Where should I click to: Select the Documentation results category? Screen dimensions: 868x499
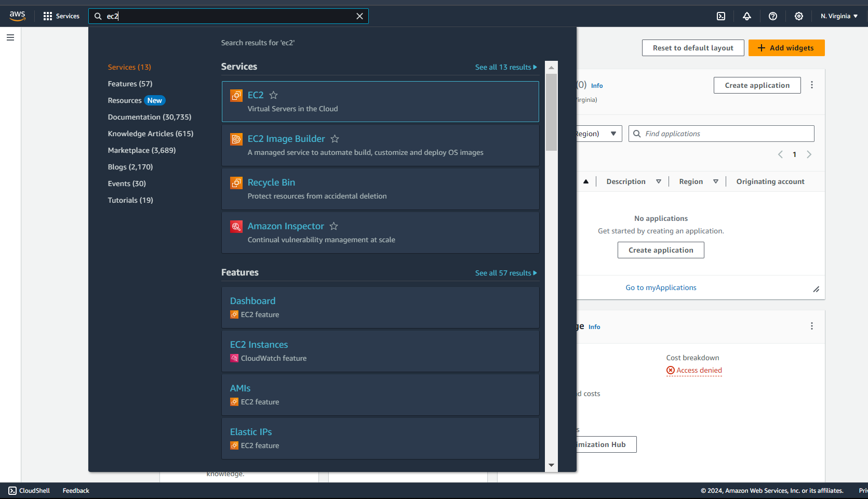[149, 117]
